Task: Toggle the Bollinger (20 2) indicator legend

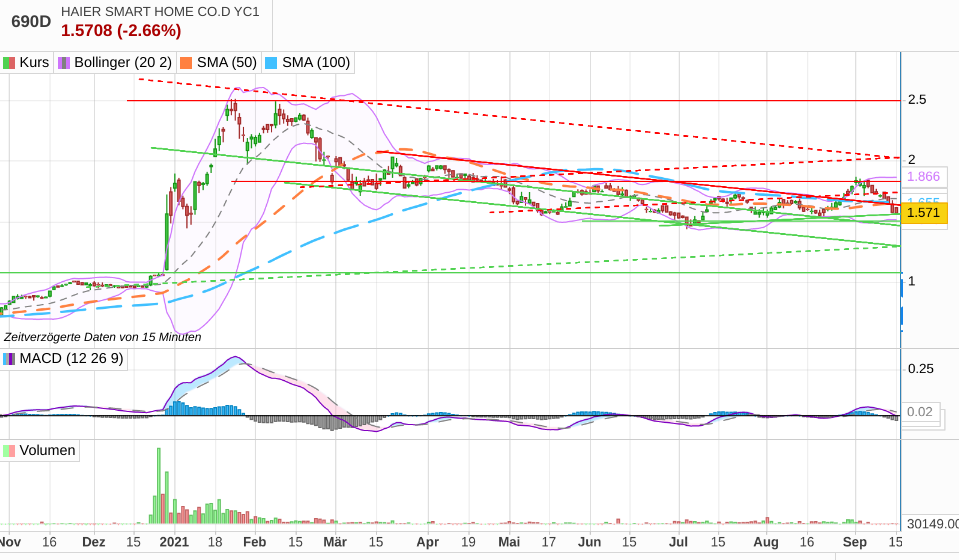Action: point(115,63)
